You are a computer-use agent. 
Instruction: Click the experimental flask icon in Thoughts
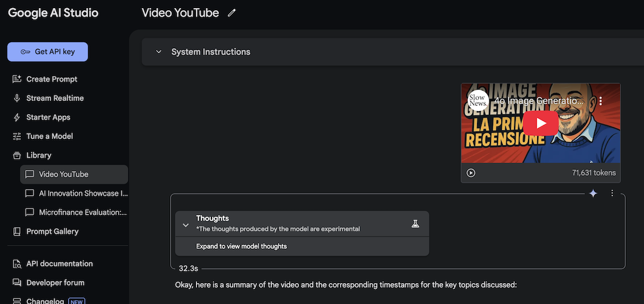415,224
